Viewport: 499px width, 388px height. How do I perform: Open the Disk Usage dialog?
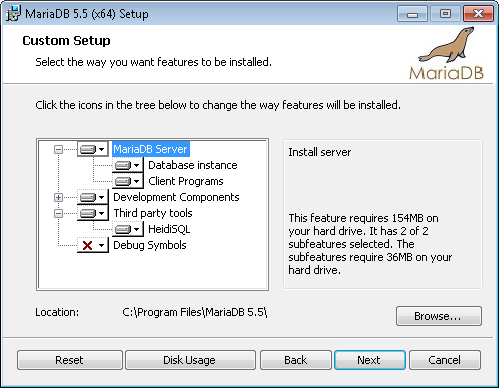(x=190, y=360)
